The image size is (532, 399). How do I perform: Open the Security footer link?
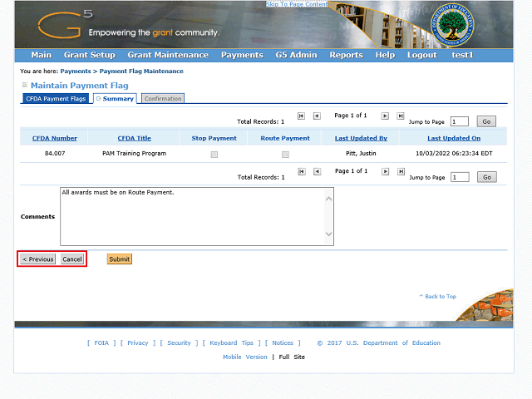click(x=180, y=343)
